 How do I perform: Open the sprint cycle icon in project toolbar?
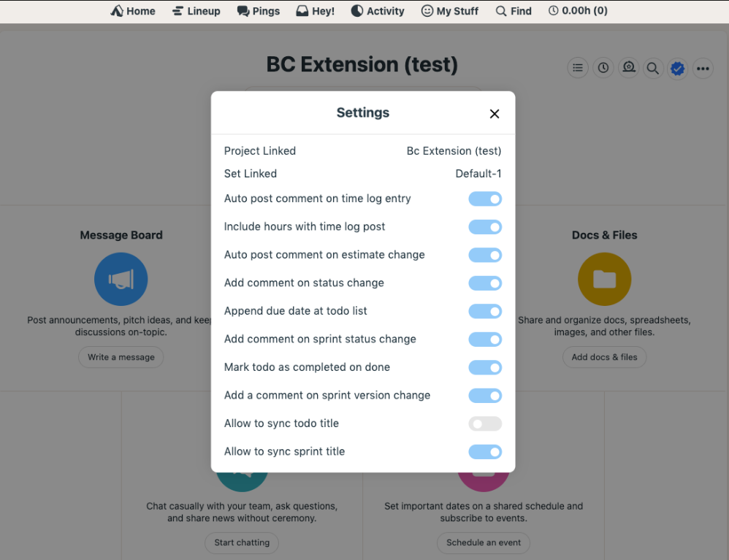coord(628,68)
